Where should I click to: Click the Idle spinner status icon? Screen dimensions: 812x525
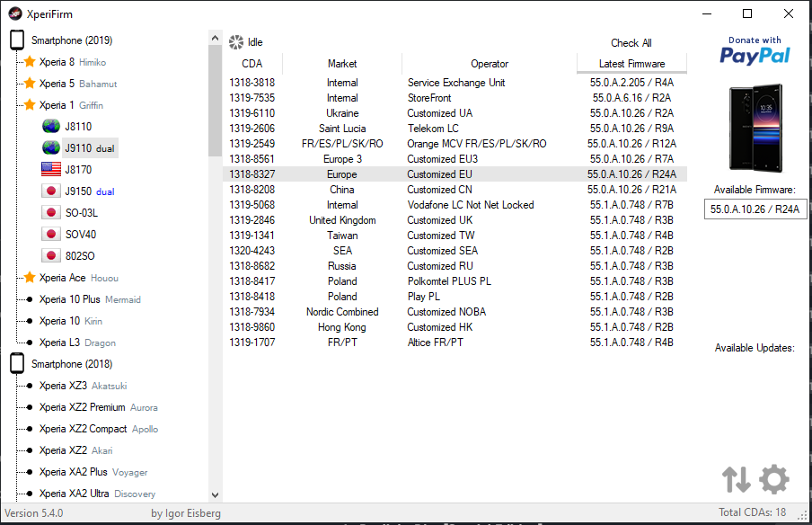(x=236, y=42)
